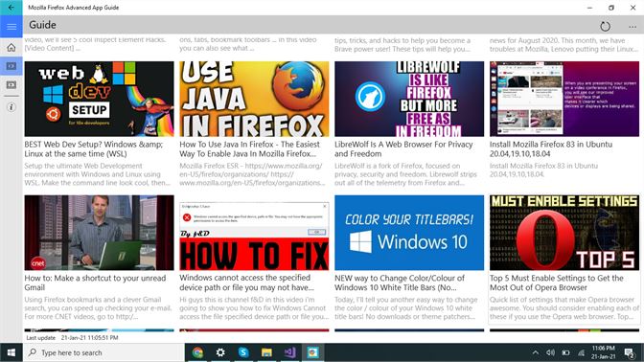The image size is (644, 362).
Task: Open the cnet Gmail shortcut video thumbnail
Action: click(99, 233)
